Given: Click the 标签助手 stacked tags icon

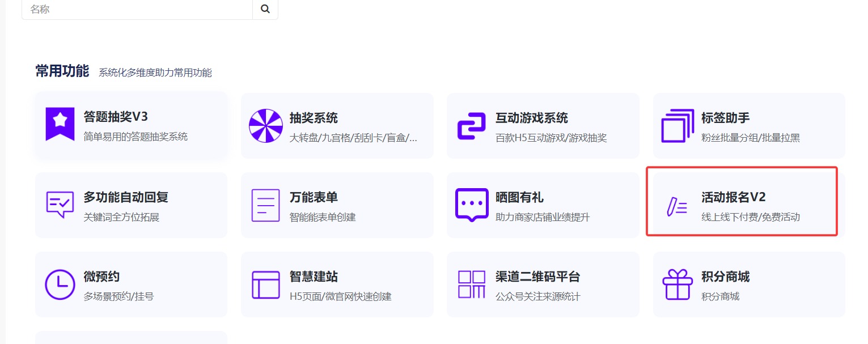Looking at the screenshot, I should [x=678, y=126].
